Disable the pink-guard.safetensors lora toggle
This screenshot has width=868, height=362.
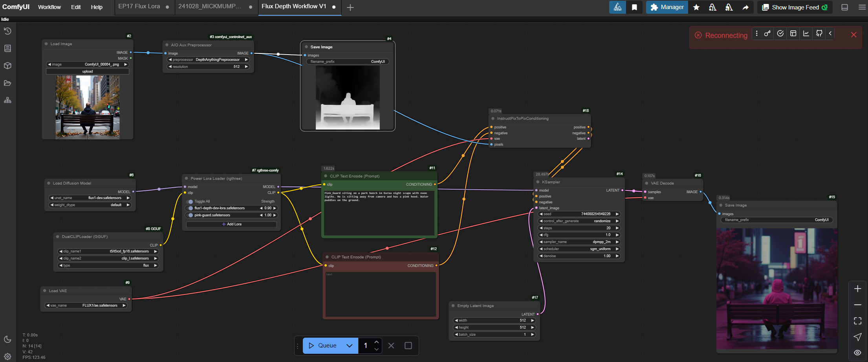coord(190,215)
